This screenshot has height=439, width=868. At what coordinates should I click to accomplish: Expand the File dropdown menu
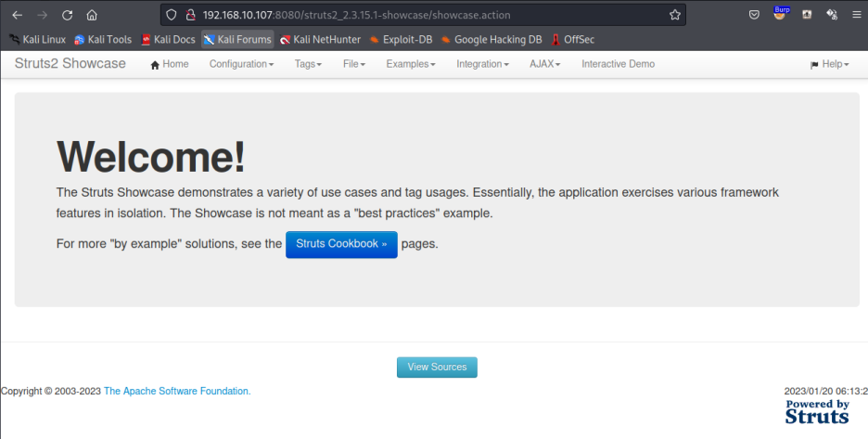pyautogui.click(x=354, y=64)
